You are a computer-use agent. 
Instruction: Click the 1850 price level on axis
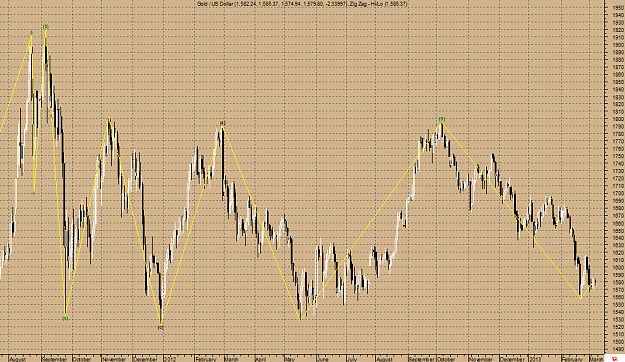point(618,82)
